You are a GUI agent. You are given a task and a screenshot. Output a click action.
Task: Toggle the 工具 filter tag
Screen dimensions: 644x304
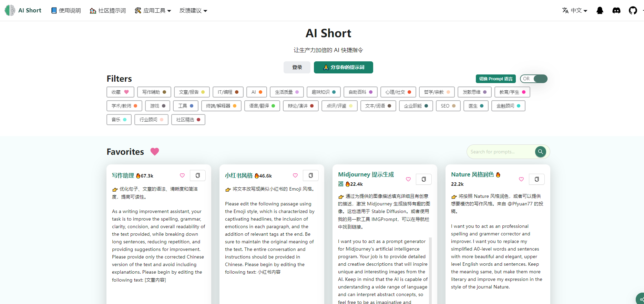point(186,106)
